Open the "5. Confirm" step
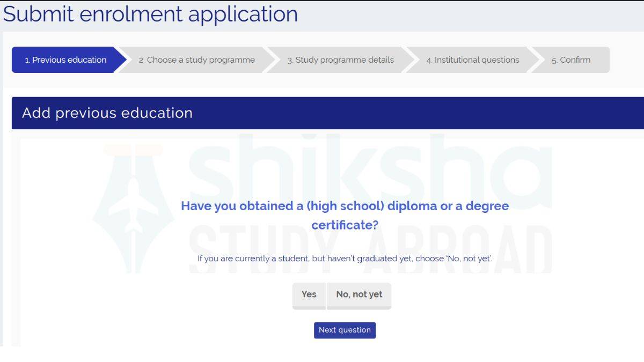The width and height of the screenshot is (644, 362). (570, 60)
